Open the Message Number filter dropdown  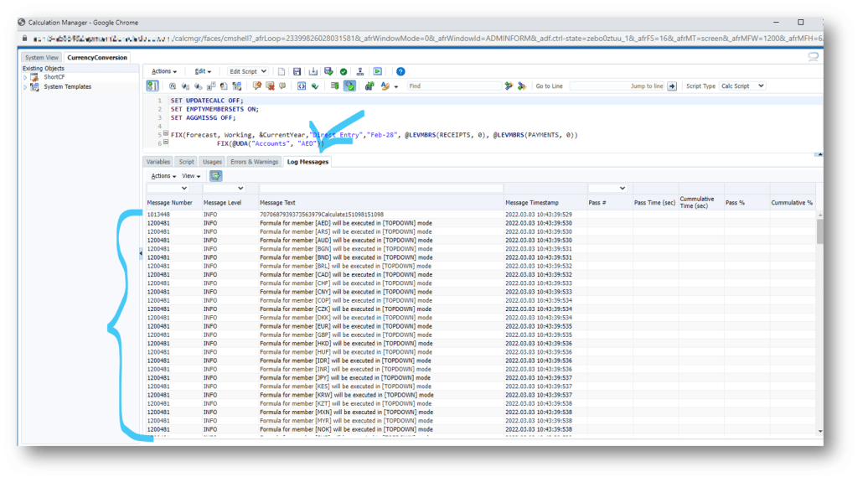[x=168, y=189]
